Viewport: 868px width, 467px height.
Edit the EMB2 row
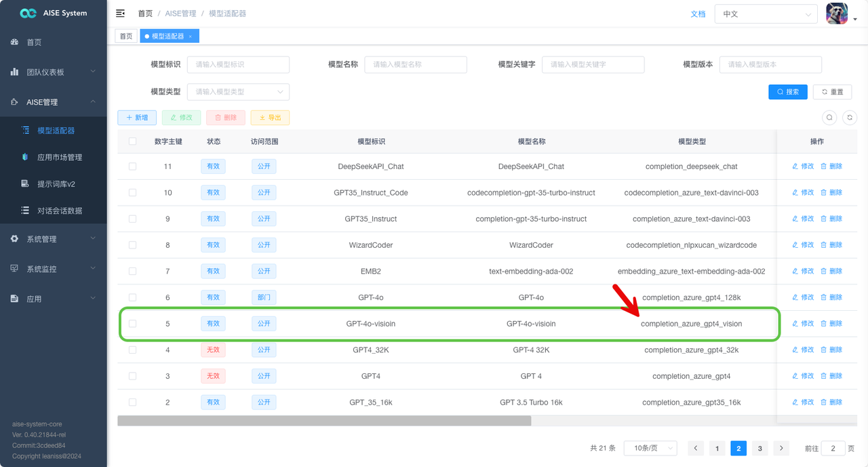point(803,271)
